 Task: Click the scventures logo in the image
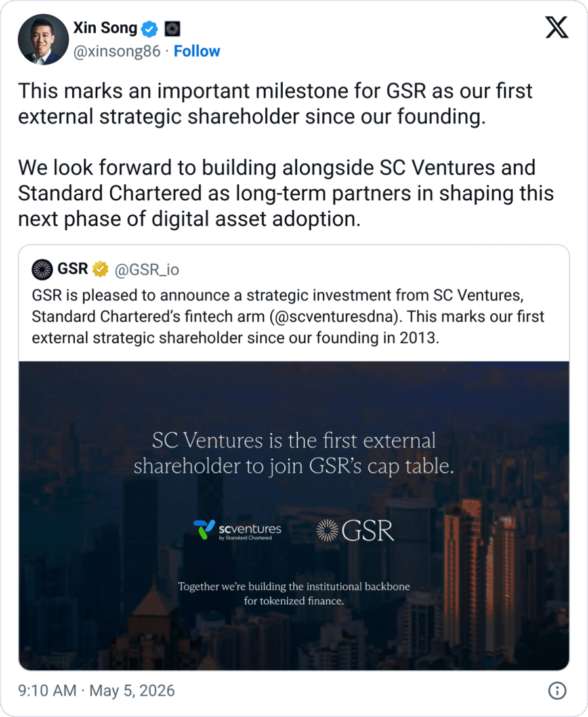click(237, 530)
